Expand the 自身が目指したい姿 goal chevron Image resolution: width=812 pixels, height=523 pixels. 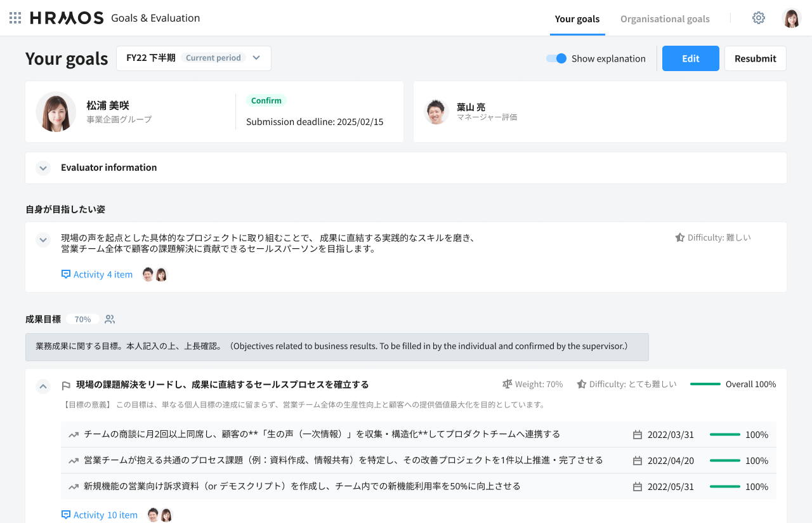click(43, 240)
